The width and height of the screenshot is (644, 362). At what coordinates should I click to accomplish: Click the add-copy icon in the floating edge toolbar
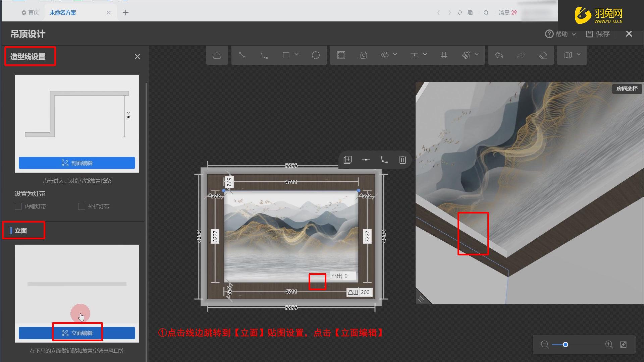click(x=348, y=160)
